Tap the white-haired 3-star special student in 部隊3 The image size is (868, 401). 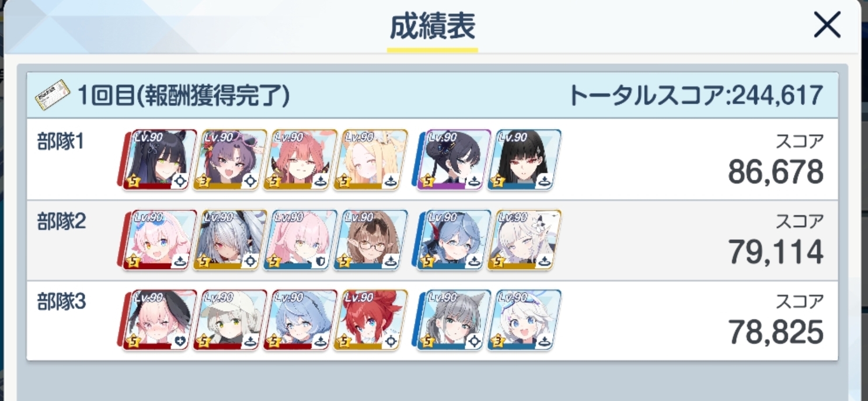pos(524,320)
